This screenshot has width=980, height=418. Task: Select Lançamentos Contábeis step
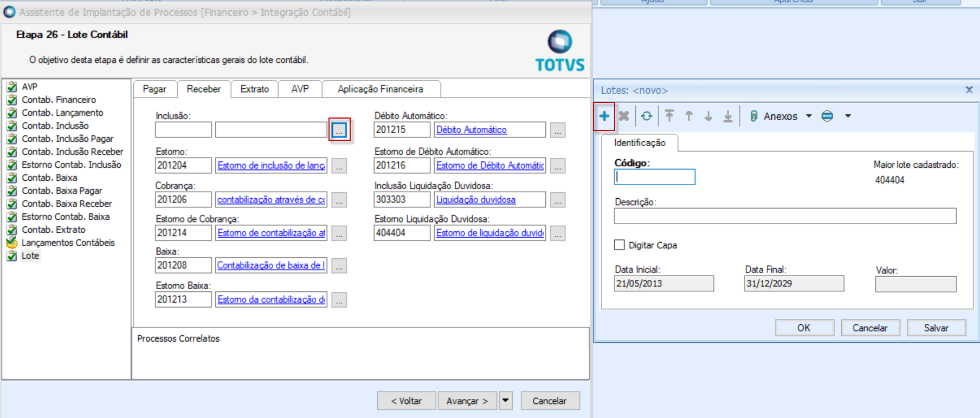(68, 243)
